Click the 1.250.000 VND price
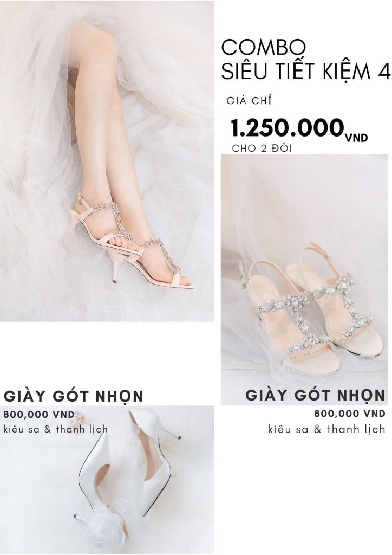This screenshot has width=392, height=555. pos(299,128)
